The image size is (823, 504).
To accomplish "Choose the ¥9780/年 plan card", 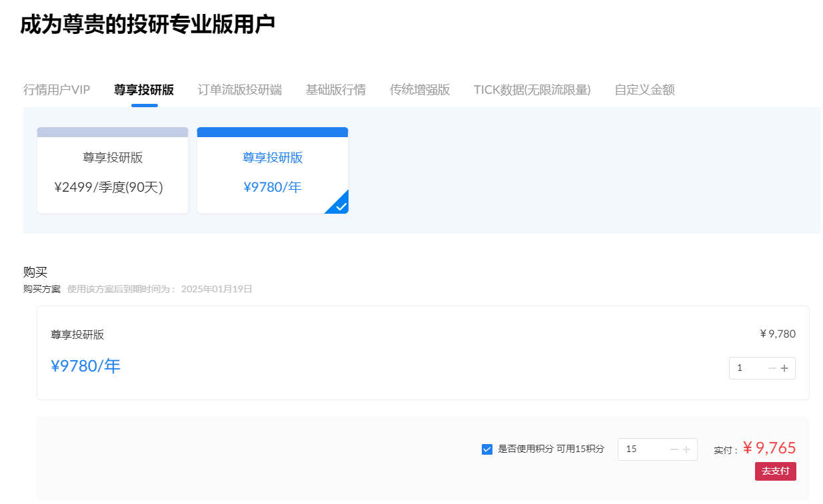I will pos(273,170).
